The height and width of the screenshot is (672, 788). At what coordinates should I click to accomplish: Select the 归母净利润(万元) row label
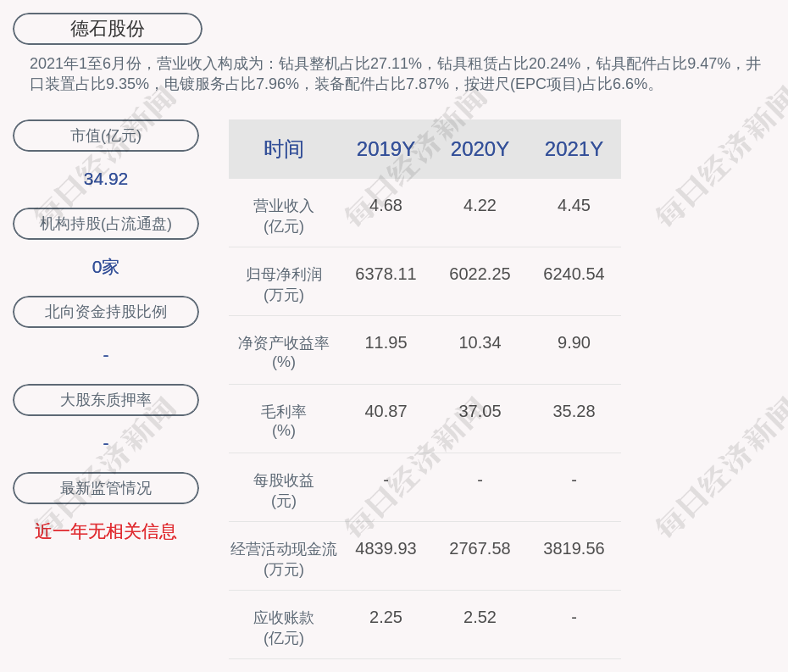click(284, 285)
